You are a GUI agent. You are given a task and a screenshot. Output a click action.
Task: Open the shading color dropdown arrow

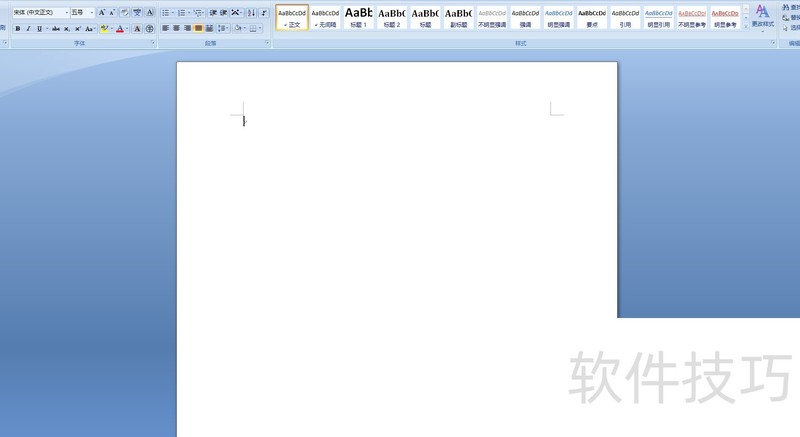[245, 29]
